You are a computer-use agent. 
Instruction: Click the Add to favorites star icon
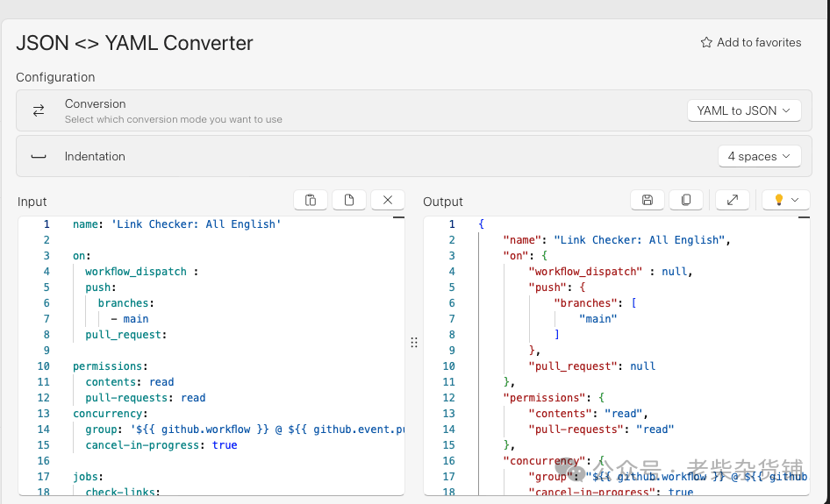pyautogui.click(x=706, y=42)
